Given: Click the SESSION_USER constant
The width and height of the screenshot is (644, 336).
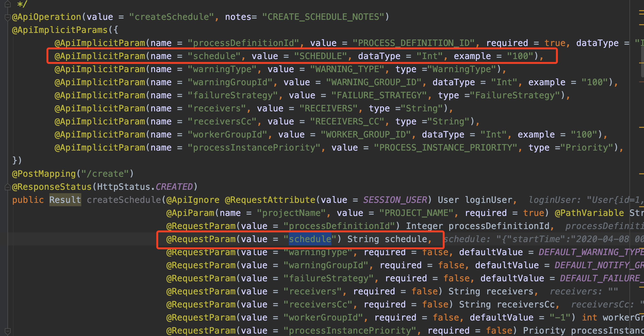Looking at the screenshot, I should tap(395, 200).
